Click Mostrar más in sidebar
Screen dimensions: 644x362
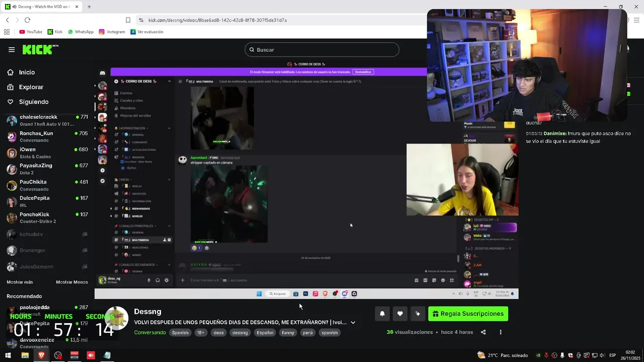[20, 282]
